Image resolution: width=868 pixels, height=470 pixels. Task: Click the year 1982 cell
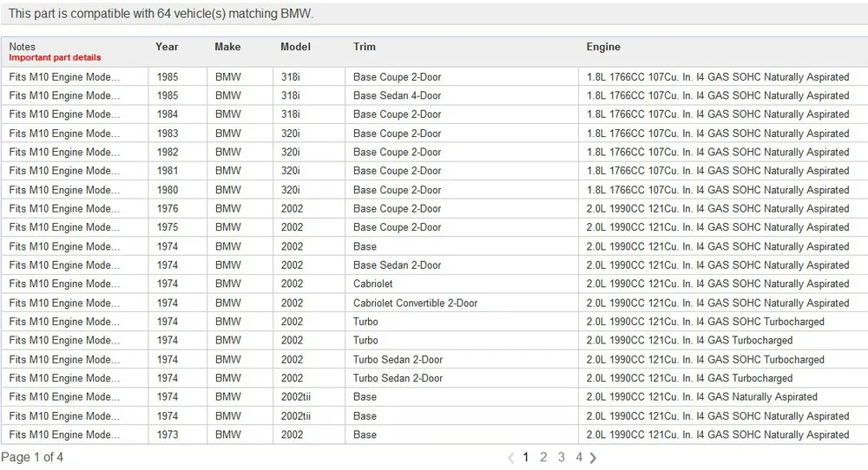pyautogui.click(x=168, y=152)
